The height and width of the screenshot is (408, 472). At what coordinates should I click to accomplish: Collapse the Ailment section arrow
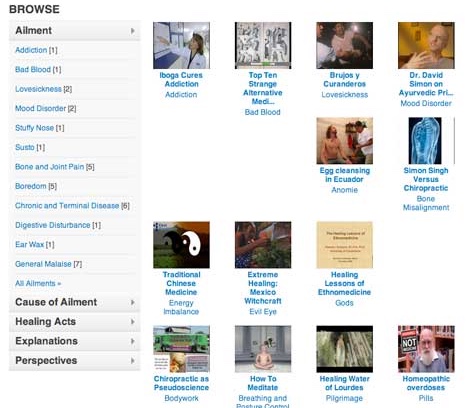click(x=133, y=31)
